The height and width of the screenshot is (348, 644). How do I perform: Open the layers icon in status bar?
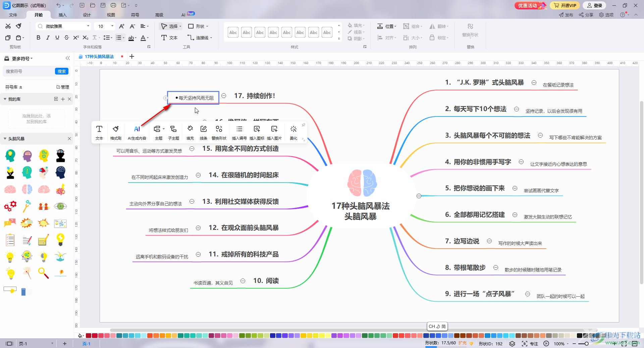[x=512, y=344]
